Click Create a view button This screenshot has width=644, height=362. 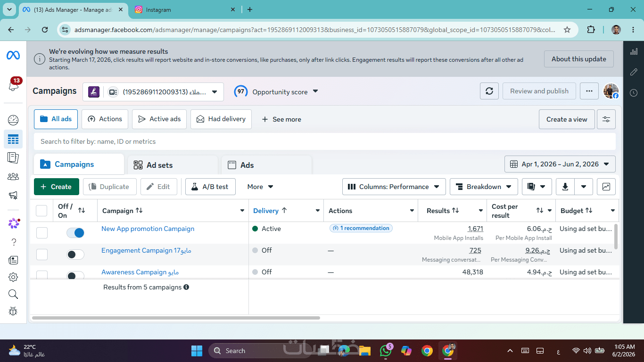(x=567, y=119)
